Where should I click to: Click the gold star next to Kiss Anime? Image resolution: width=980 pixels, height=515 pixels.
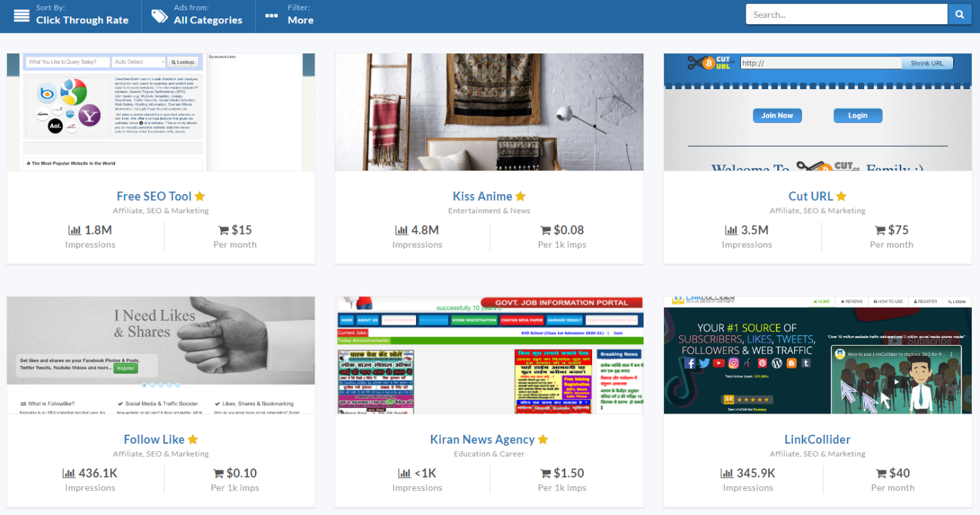pos(521,196)
